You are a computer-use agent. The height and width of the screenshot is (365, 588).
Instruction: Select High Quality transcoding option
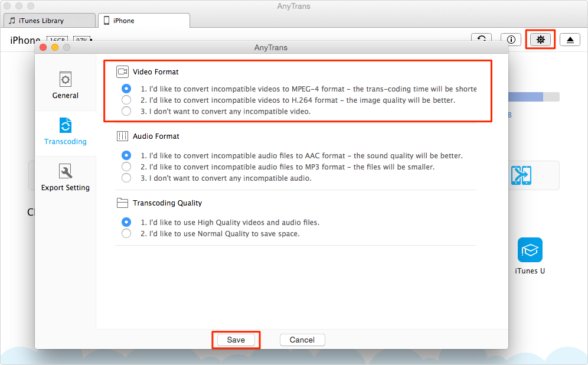coord(126,222)
